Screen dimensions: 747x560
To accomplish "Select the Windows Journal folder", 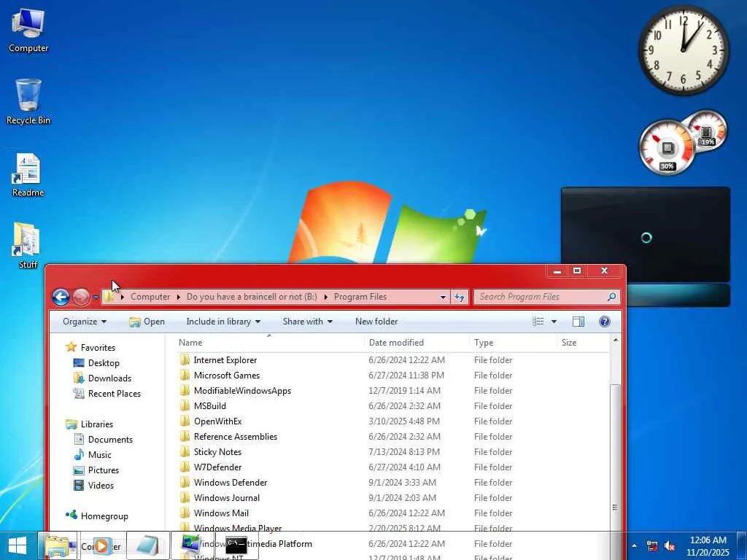I will [226, 497].
